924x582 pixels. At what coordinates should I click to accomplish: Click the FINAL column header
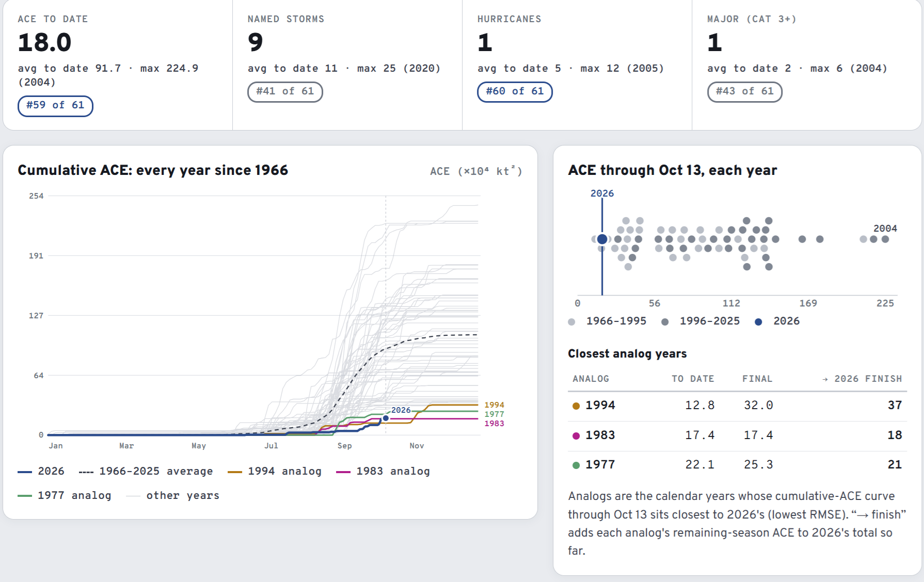pos(757,379)
